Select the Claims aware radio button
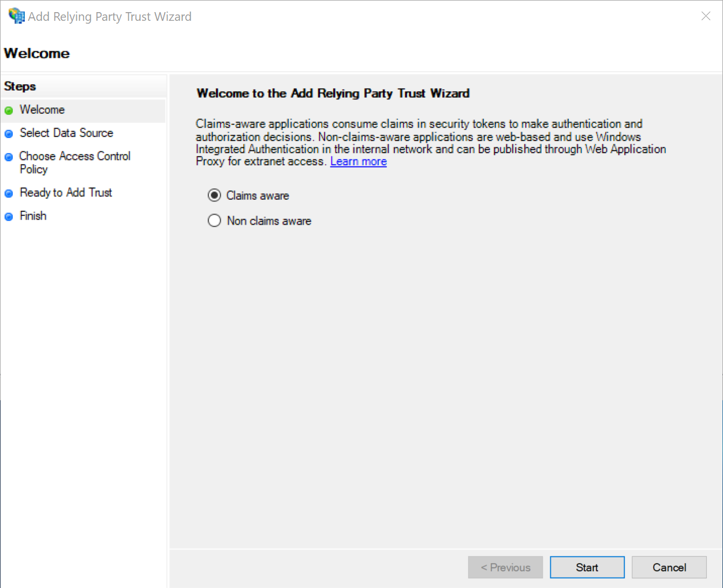Screen dimensions: 723x588 coord(214,195)
